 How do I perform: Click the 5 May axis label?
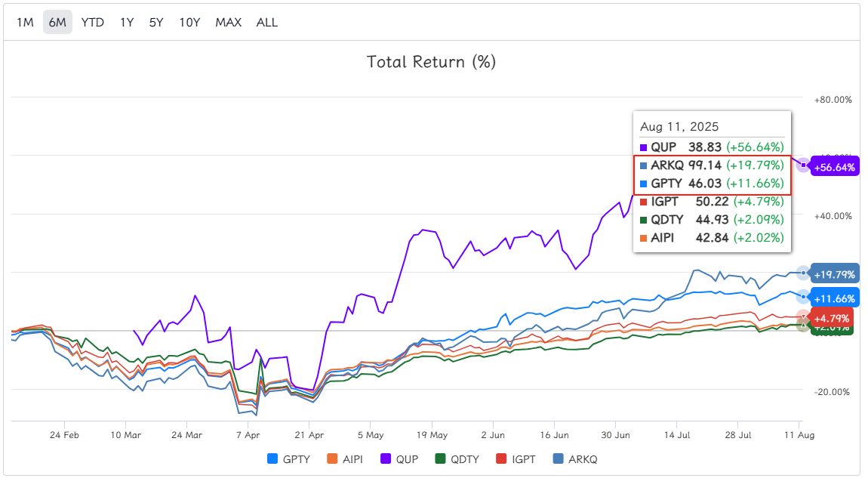tap(371, 435)
